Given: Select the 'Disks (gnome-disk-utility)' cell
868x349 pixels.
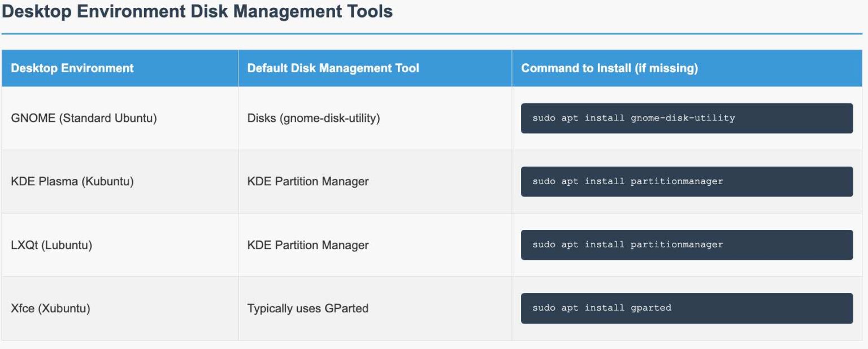Looking at the screenshot, I should (313, 118).
